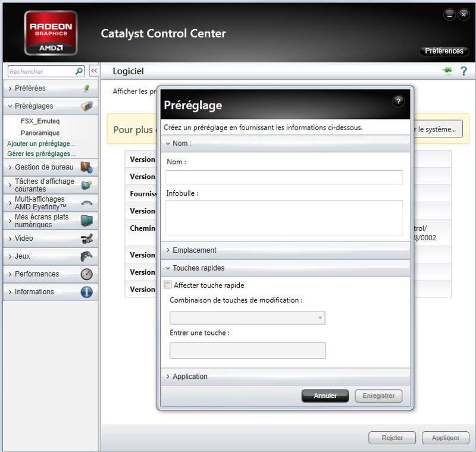Click the Mes écrans plats numériques monitor icon
The image size is (476, 452).
(x=87, y=221)
